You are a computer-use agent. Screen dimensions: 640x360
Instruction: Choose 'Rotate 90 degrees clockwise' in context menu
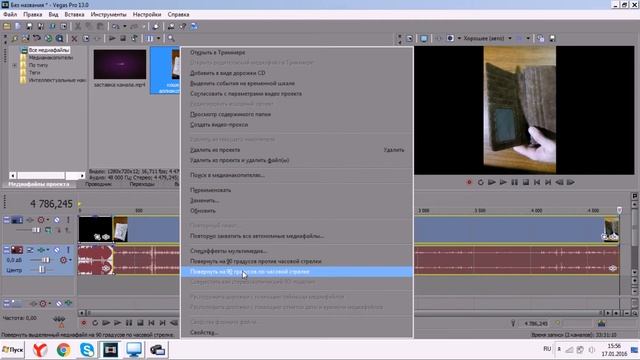[297, 272]
